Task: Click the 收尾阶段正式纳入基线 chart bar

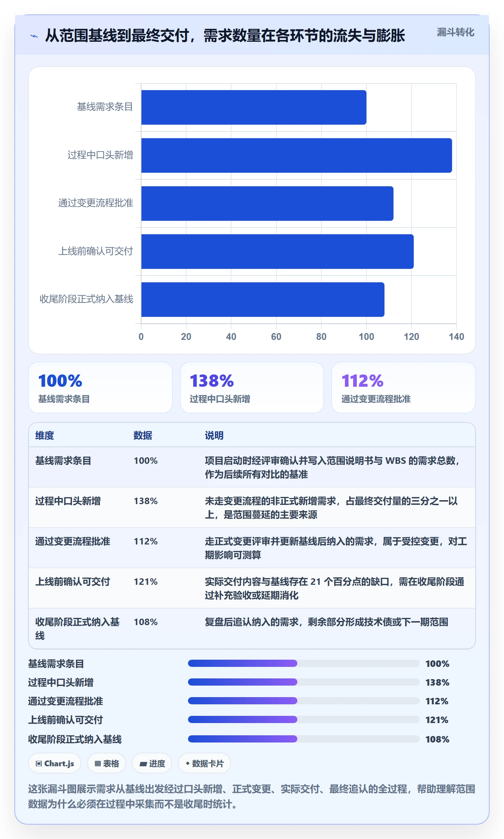Action: 263,300
